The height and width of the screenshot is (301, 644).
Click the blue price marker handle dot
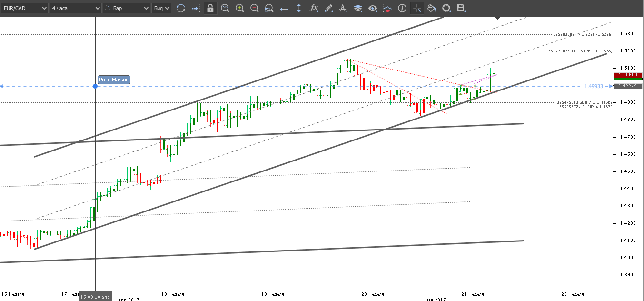coord(96,86)
